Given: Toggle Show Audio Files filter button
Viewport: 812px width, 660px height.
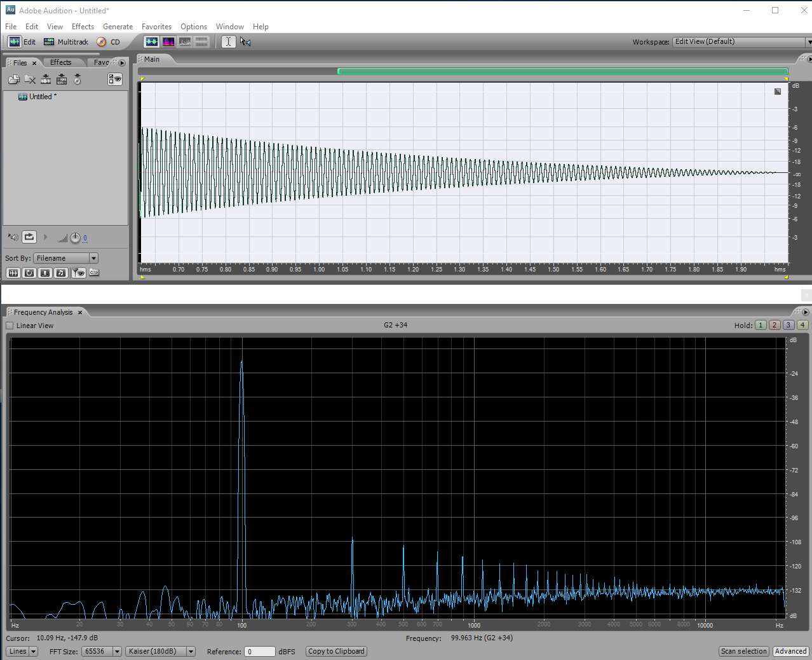Looking at the screenshot, I should 13,273.
